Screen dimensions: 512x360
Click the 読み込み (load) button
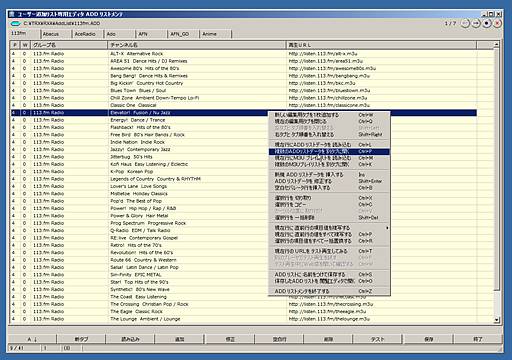[130, 339]
